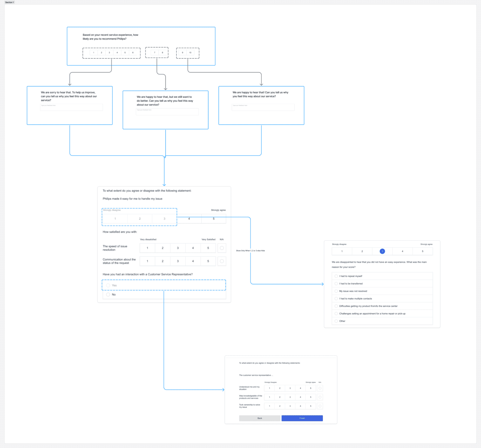Select 'I had to be transferred' option
481x448 pixels.
coord(382,284)
